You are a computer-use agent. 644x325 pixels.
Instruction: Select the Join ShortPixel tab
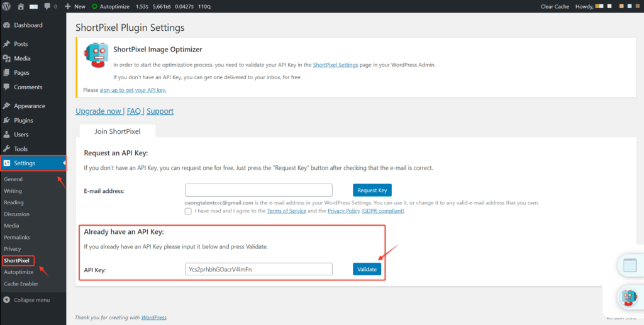click(x=117, y=131)
